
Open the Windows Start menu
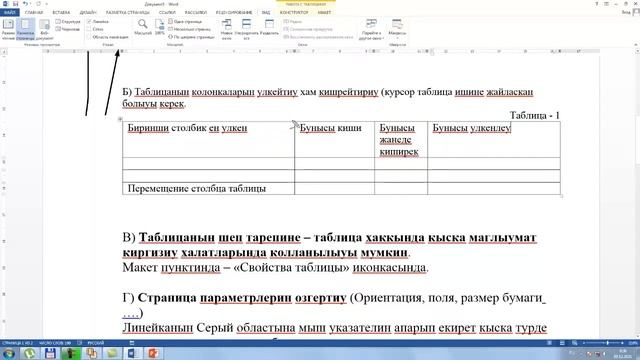(9, 353)
